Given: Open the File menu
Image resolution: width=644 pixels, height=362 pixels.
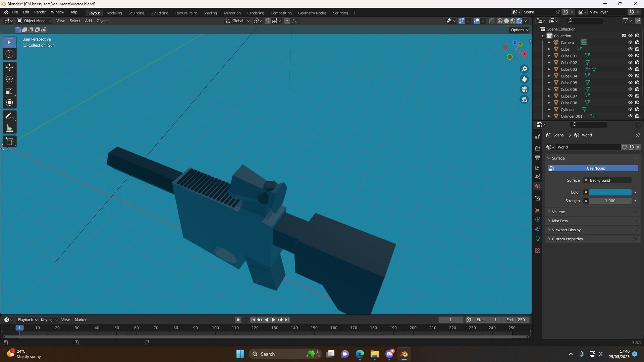Looking at the screenshot, I should click(15, 12).
